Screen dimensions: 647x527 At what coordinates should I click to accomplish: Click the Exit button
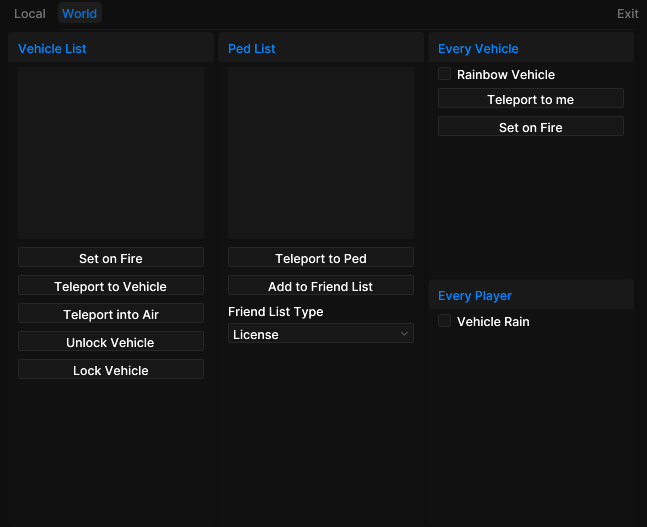click(x=628, y=14)
